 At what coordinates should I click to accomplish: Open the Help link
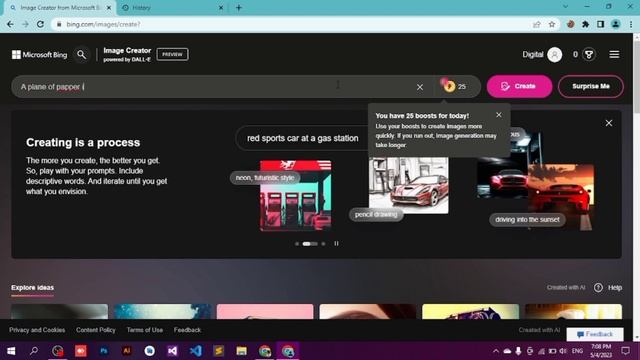(x=615, y=288)
